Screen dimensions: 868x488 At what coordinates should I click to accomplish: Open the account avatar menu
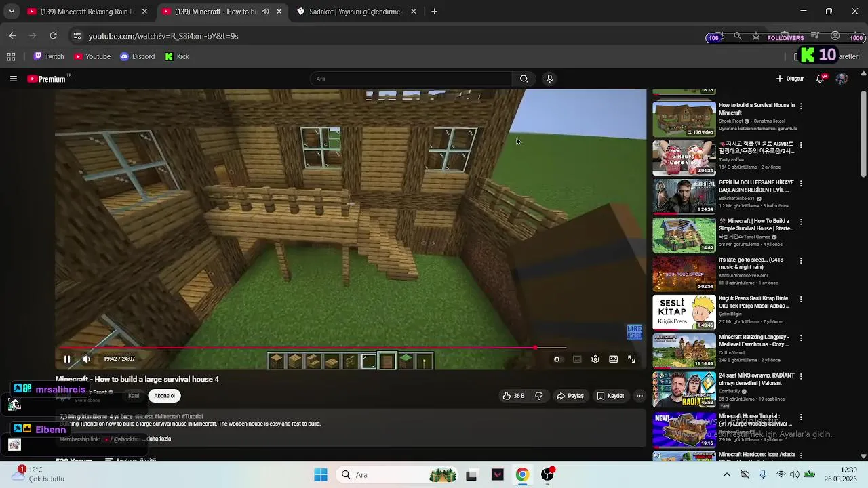point(842,79)
